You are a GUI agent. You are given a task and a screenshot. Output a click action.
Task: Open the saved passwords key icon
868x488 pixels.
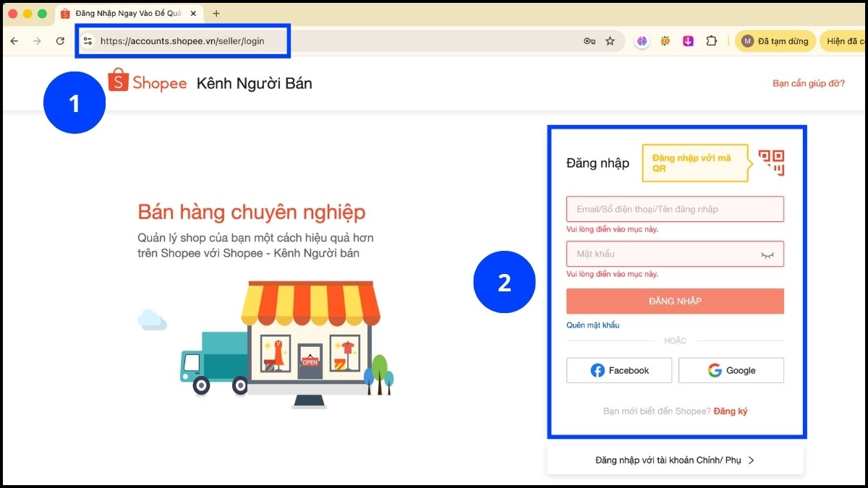coord(590,41)
